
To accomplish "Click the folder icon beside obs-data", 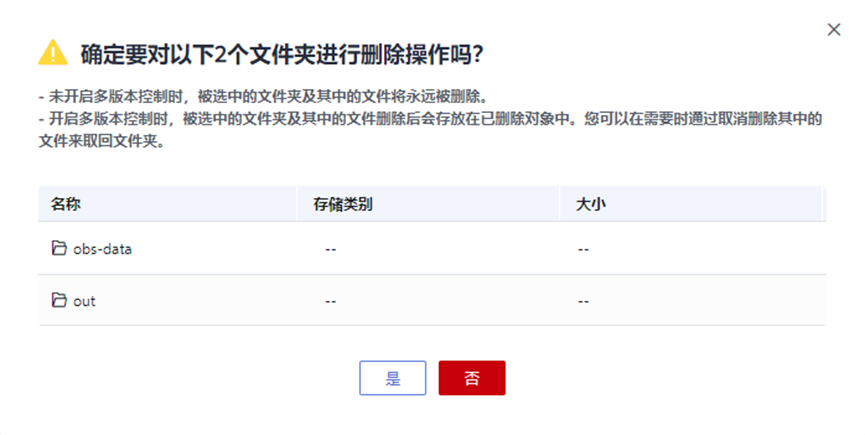I will (x=58, y=248).
